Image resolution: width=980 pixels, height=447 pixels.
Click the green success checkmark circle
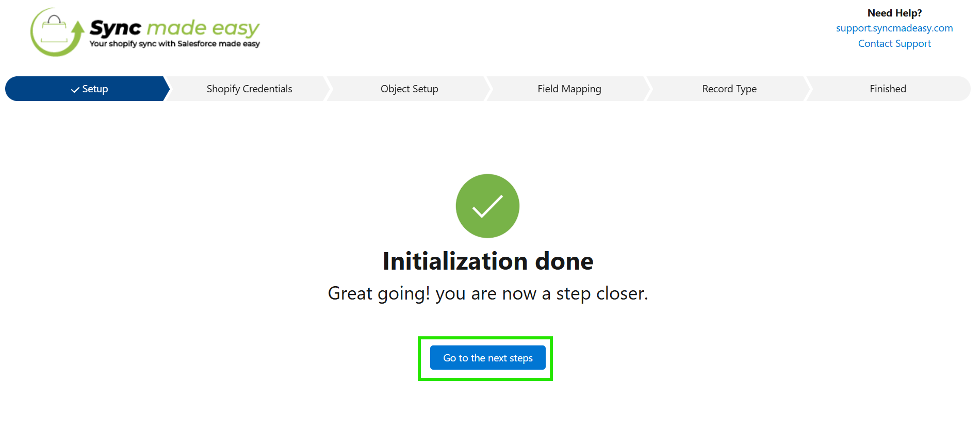487,206
